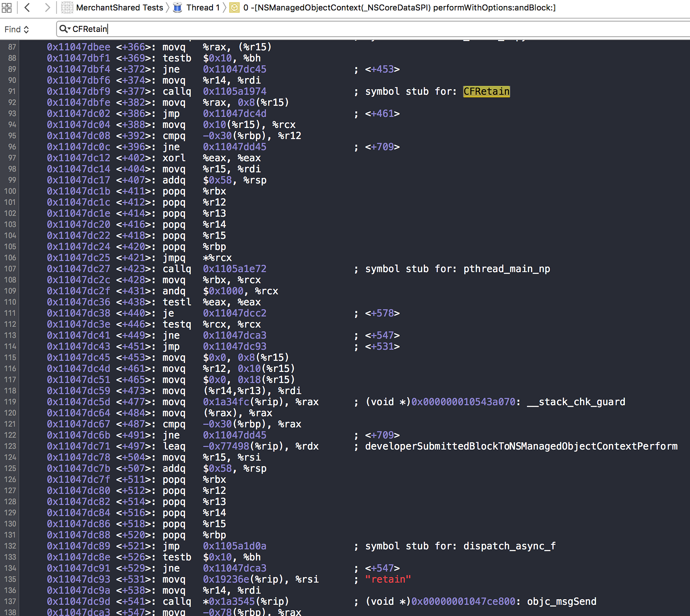Viewport: 690px width, 616px height.
Task: Click gutter line number 132
Action: (10, 546)
